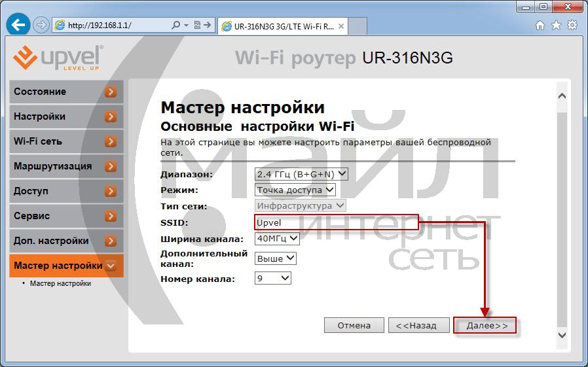
Task: Open the Режим dropdown list
Action: (x=295, y=190)
